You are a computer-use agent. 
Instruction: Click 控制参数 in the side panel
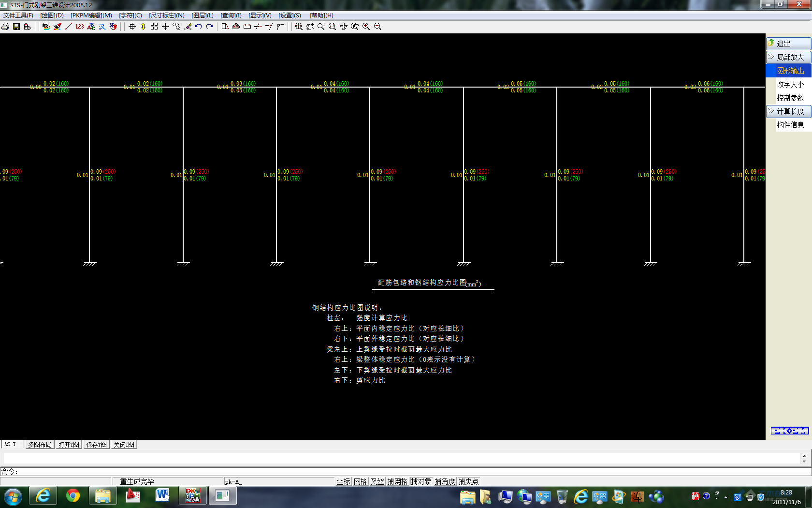point(790,98)
